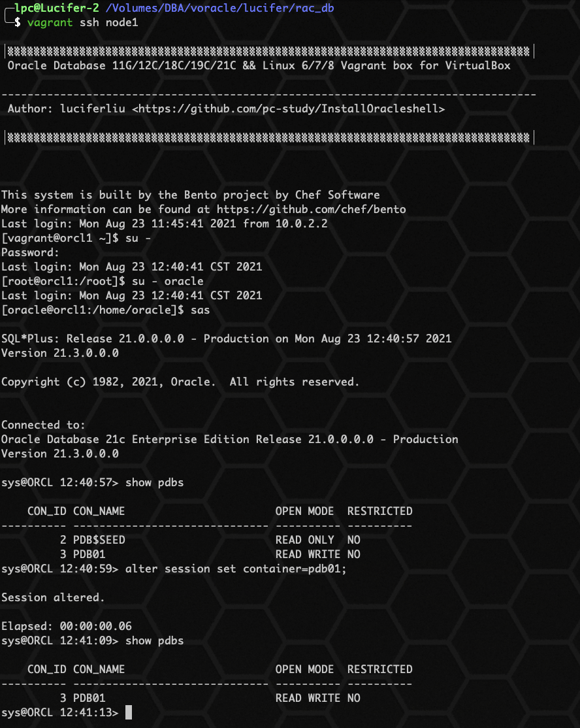Click PDB01 row in first pdbs listing
The height and width of the screenshot is (728, 580).
[x=210, y=554]
